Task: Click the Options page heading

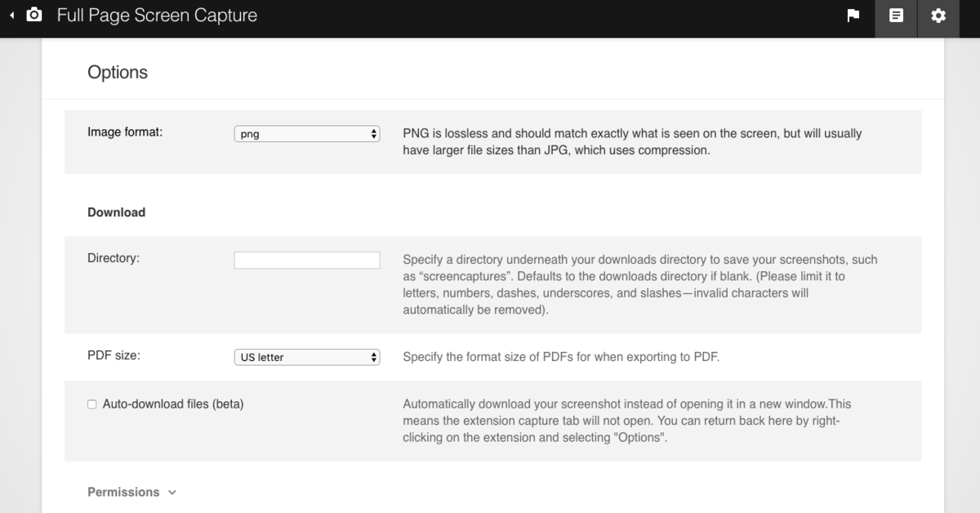Action: [x=118, y=72]
